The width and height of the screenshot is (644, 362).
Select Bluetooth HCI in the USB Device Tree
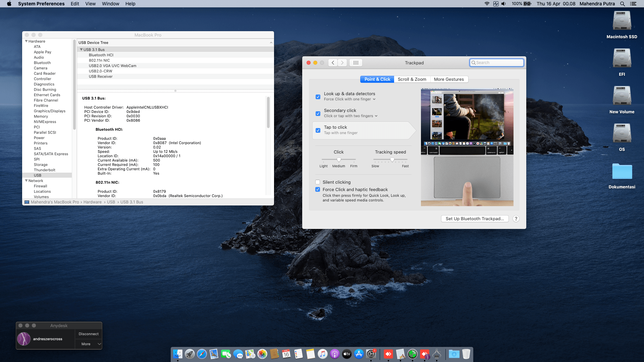tap(101, 55)
